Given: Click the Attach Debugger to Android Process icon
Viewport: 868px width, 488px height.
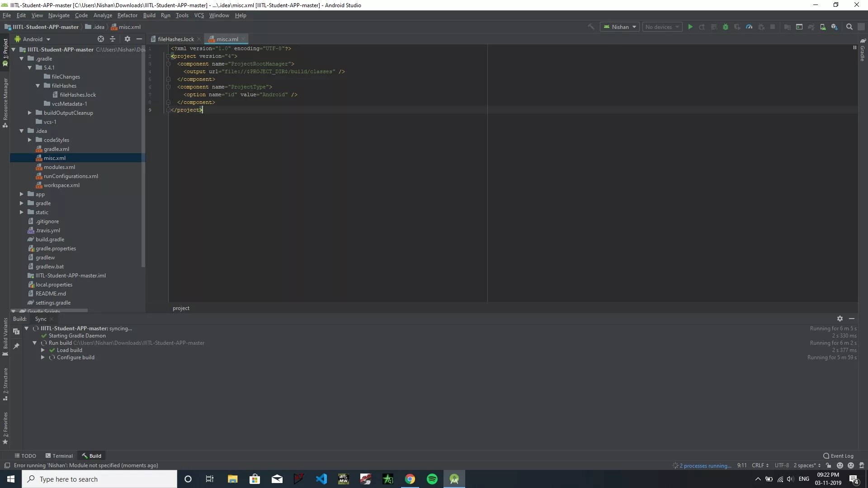Looking at the screenshot, I should pyautogui.click(x=761, y=27).
